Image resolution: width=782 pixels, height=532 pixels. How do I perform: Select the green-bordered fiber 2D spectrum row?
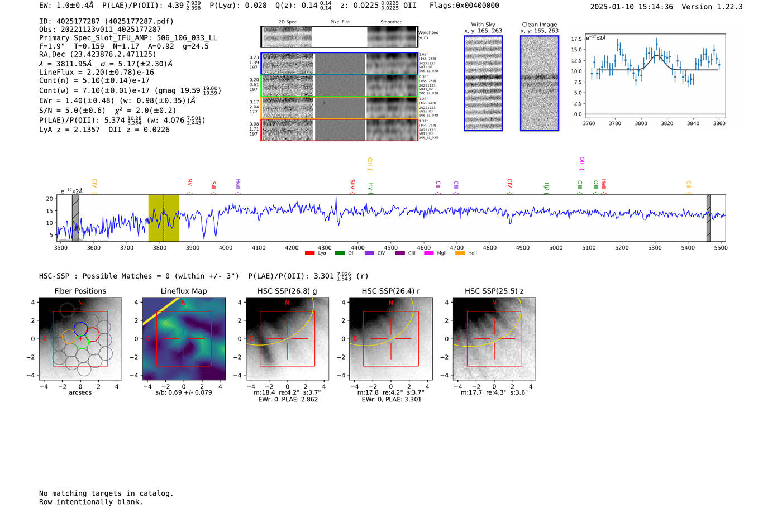click(x=339, y=85)
